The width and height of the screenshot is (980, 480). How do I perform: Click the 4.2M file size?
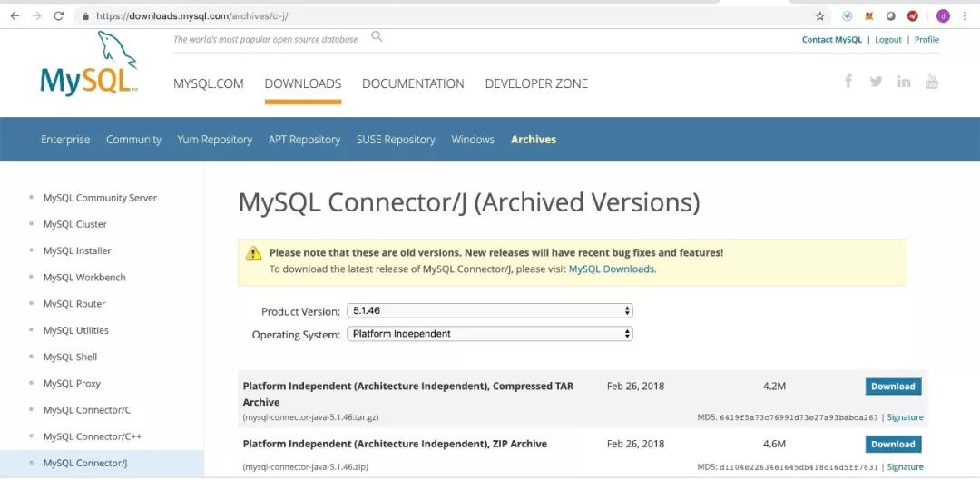point(774,387)
